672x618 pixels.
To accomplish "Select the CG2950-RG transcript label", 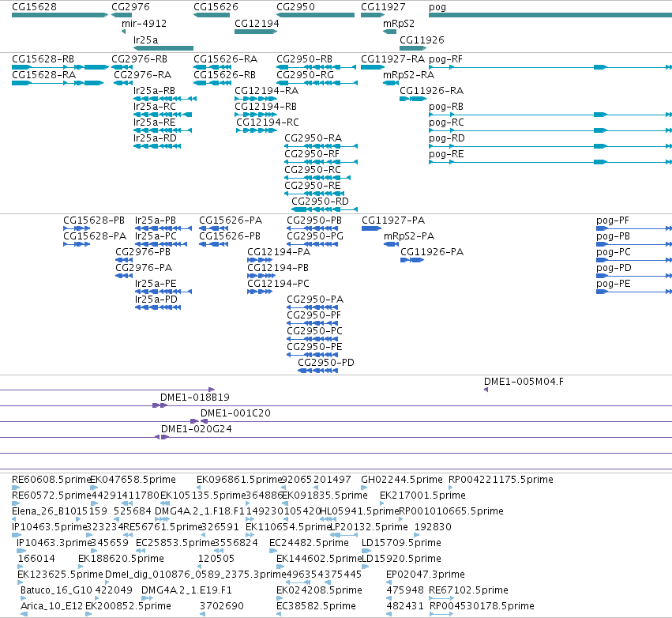I will coord(305,75).
